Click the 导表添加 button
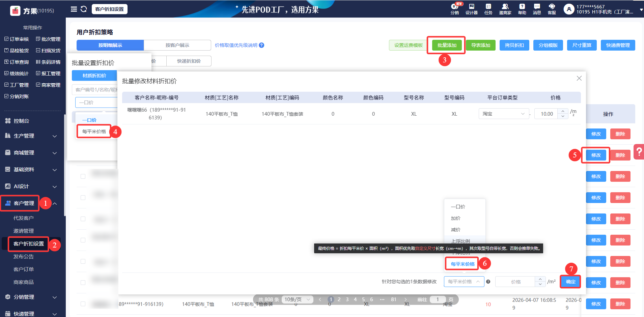 (481, 45)
